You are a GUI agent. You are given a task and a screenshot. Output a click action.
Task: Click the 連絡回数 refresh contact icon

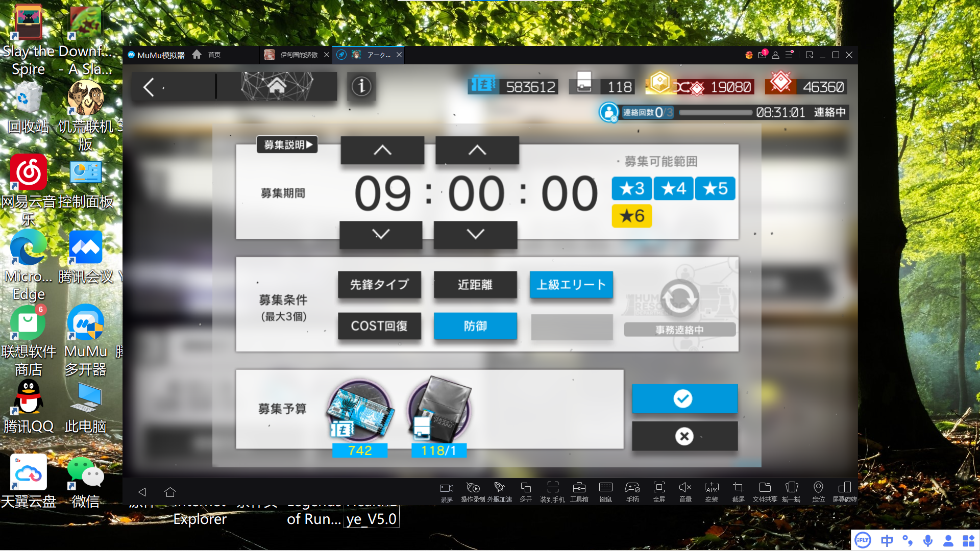pos(609,112)
